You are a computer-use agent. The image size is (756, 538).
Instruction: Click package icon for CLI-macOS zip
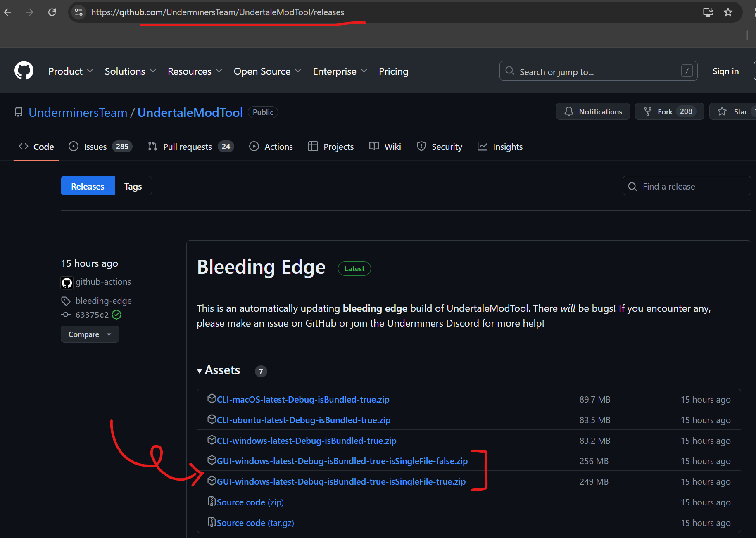pyautogui.click(x=212, y=398)
